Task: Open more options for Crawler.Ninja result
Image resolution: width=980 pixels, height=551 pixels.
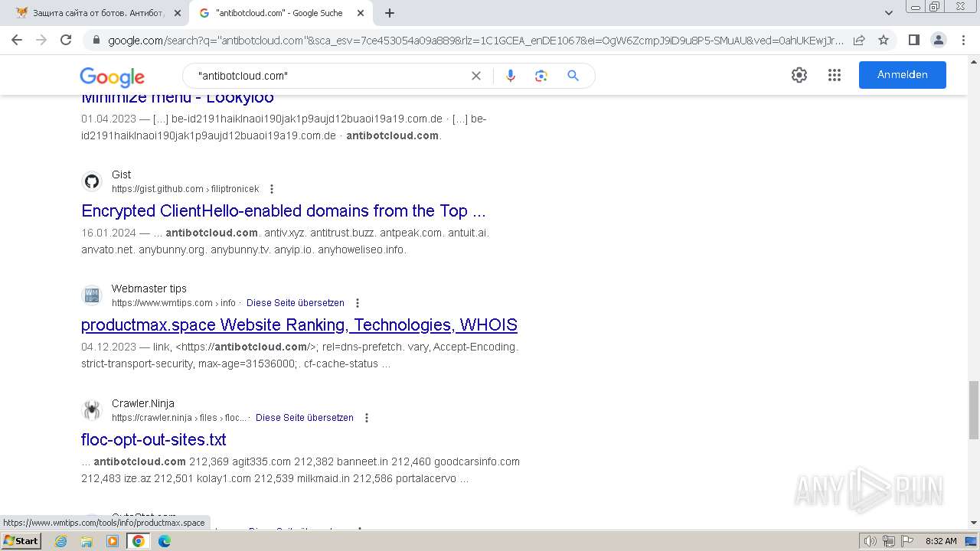Action: (366, 418)
